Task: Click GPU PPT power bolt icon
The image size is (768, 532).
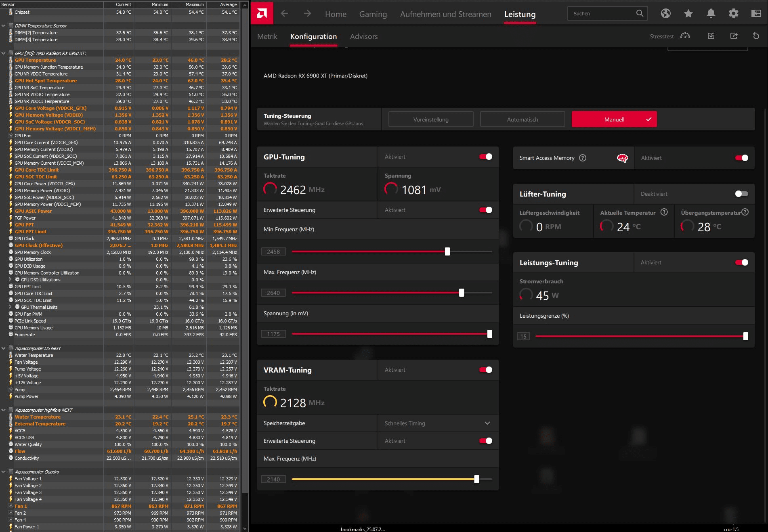Action: (11, 225)
